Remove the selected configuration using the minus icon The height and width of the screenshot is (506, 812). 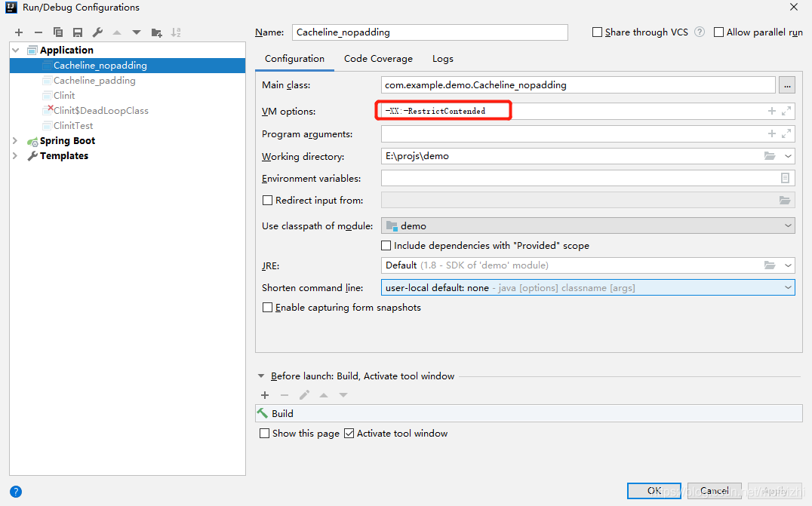point(38,32)
